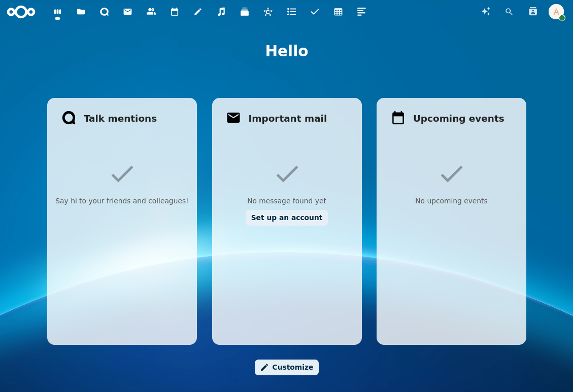
Task: Open unified search magnifier
Action: [509, 12]
